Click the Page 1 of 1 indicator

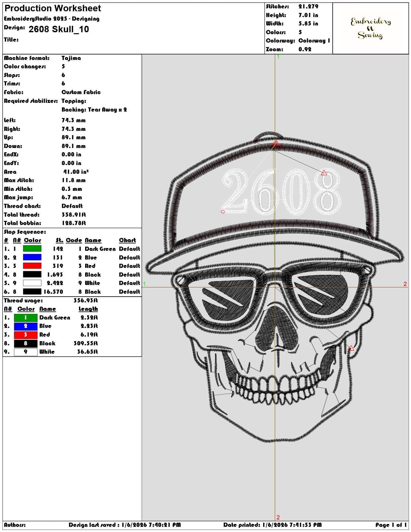pos(391,525)
